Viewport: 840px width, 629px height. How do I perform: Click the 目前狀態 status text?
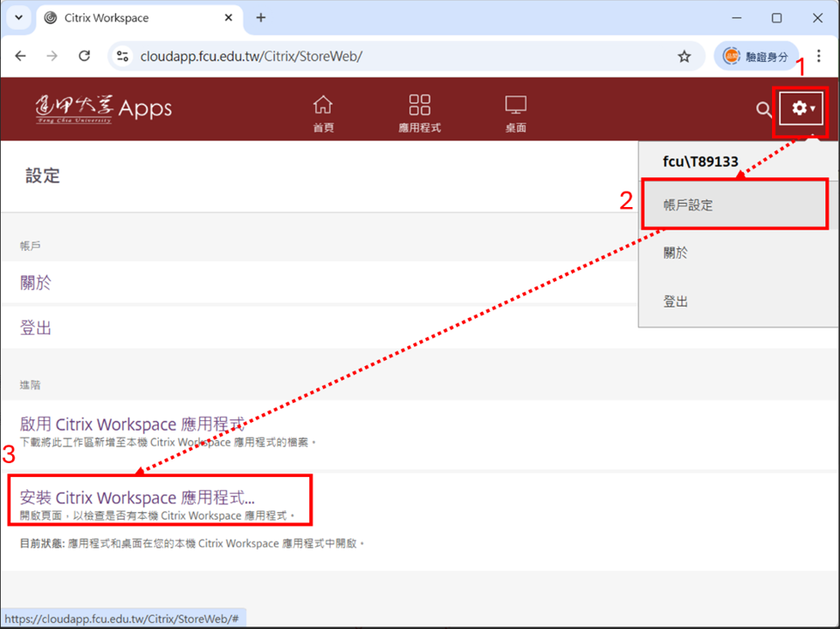[x=192, y=543]
